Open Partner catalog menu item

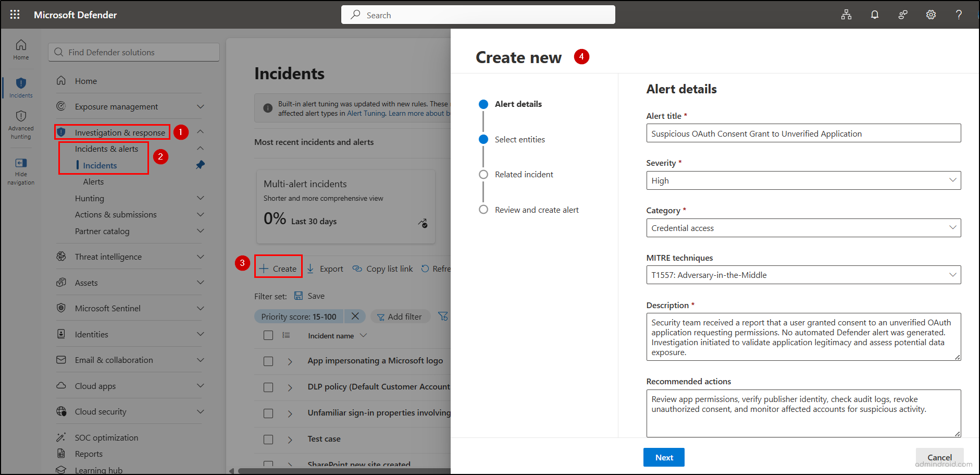click(x=102, y=231)
